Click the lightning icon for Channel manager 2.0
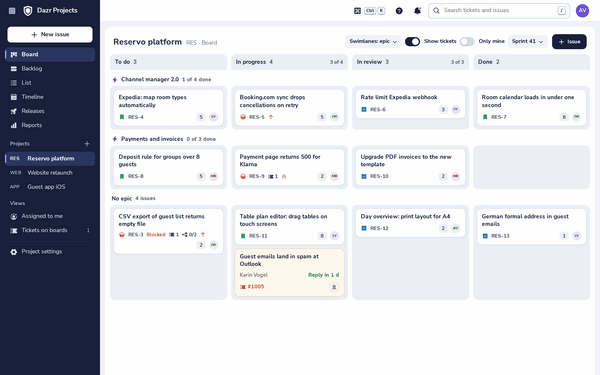 click(x=115, y=80)
